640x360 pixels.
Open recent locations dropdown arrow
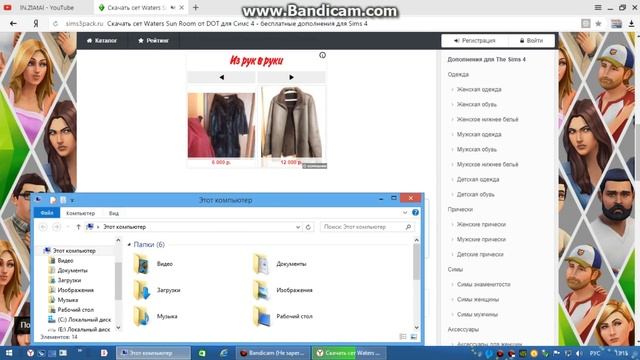(68, 227)
